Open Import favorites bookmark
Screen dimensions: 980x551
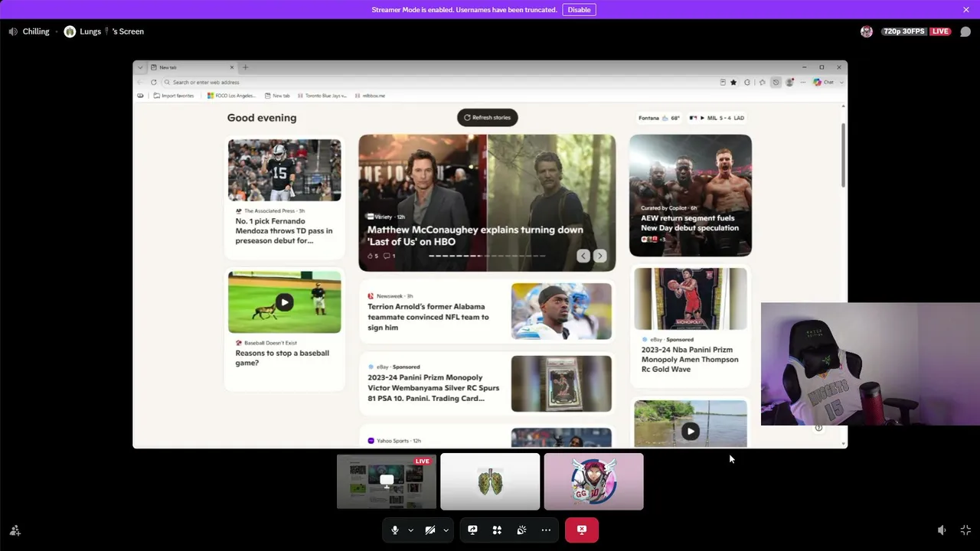[x=174, y=96]
